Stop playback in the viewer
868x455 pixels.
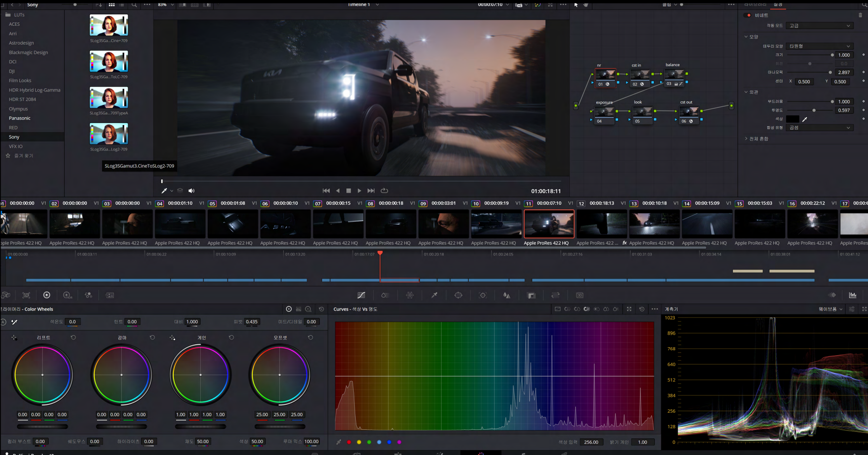coord(349,191)
